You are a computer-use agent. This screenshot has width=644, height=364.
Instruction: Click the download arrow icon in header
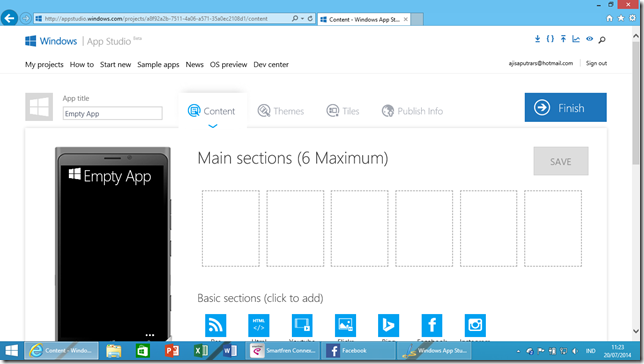pyautogui.click(x=537, y=39)
